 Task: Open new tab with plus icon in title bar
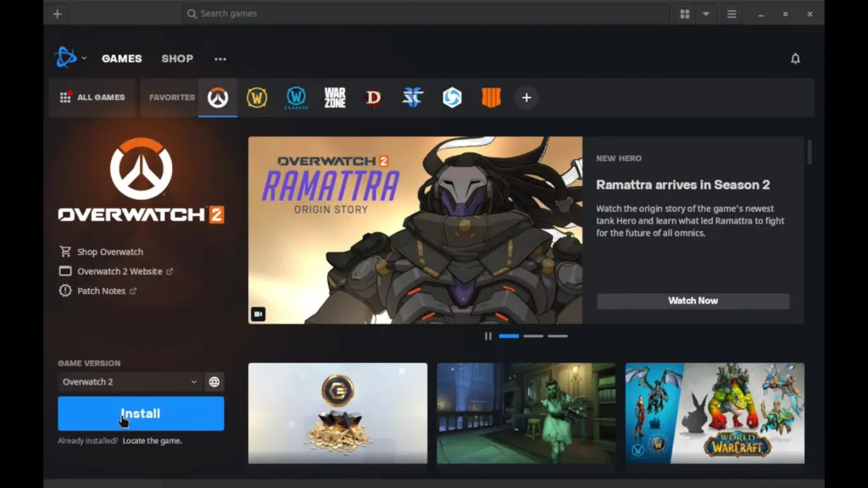58,14
